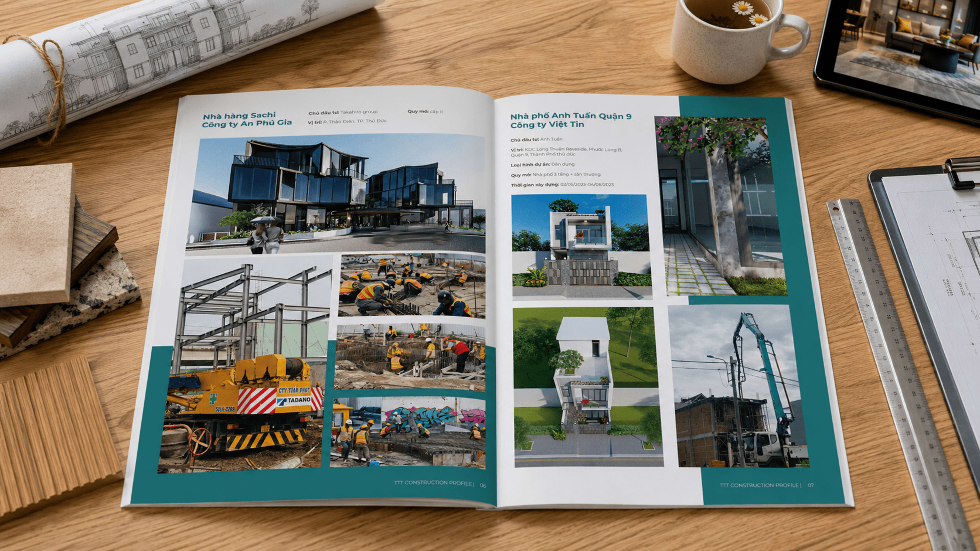Screen dimensions: 980x551
Task: Click "Quy mô: Nhà phố 3 tầng + sân thượng"
Action: pos(555,175)
